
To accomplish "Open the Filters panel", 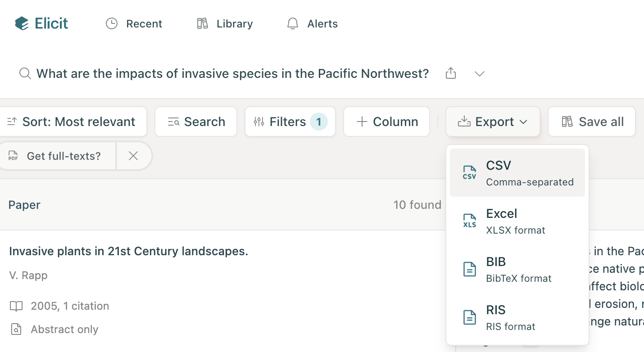I will point(290,122).
